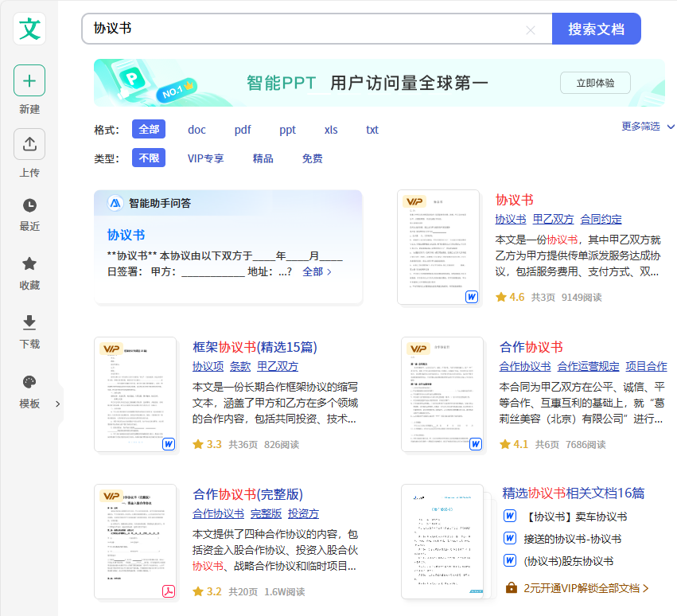Select the pdf format filter

coord(243,130)
